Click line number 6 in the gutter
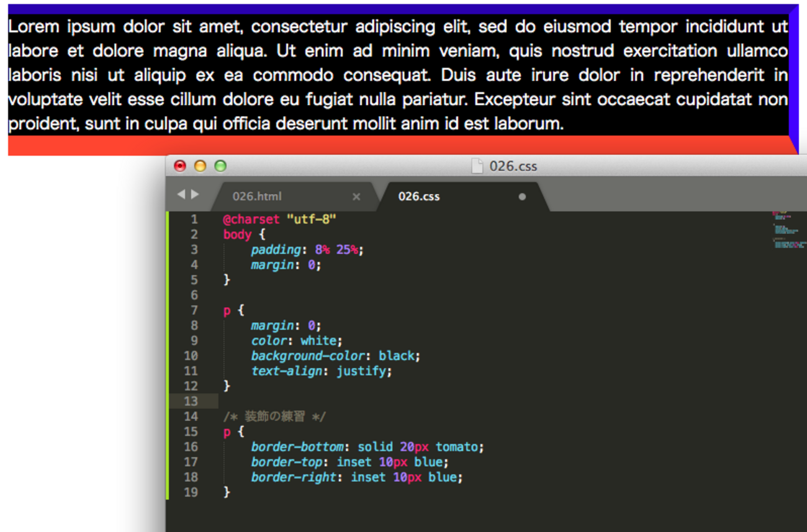 [x=194, y=295]
